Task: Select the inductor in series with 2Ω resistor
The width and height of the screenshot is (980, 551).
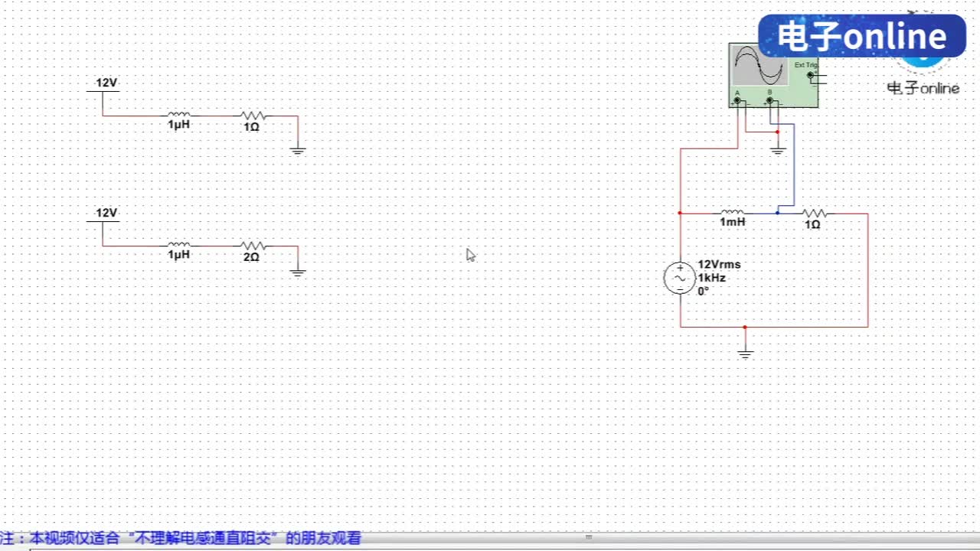Action: click(178, 245)
